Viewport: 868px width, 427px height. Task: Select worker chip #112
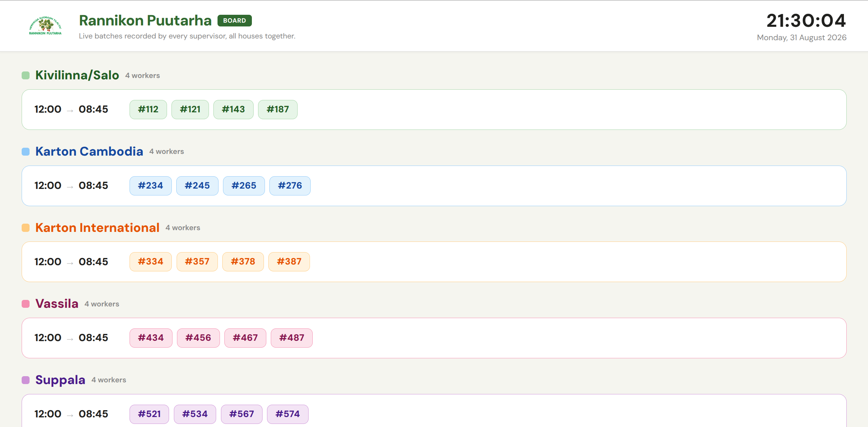[148, 110]
